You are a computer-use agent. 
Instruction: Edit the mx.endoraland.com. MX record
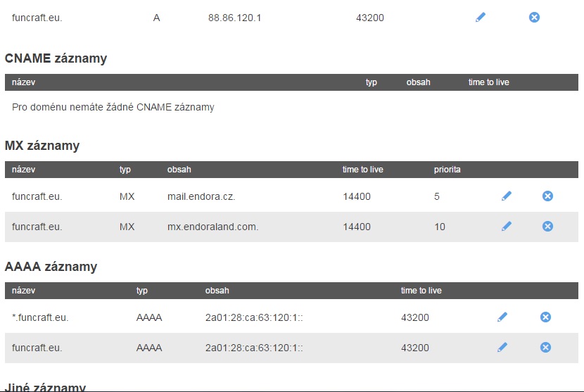pos(507,227)
